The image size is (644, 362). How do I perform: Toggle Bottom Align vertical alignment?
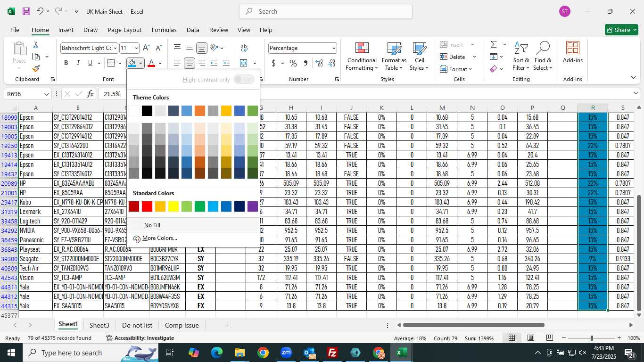(202, 48)
